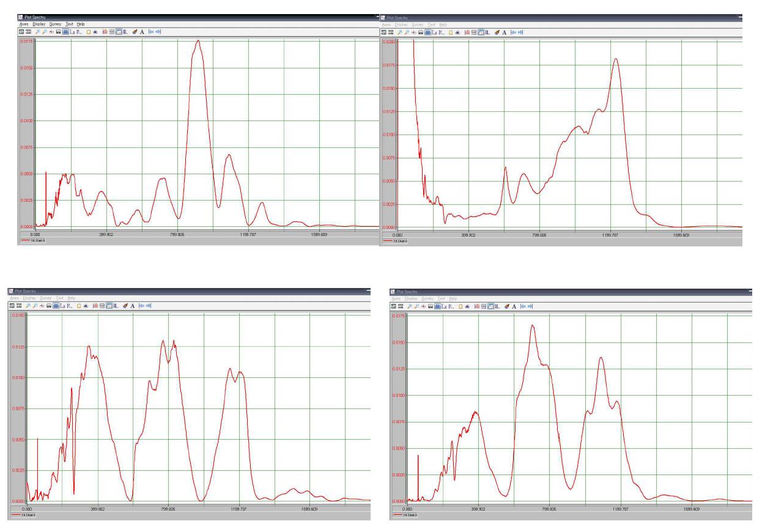Click blue left-arrow icon in top-left window
The image size is (784, 532).
pos(151,32)
